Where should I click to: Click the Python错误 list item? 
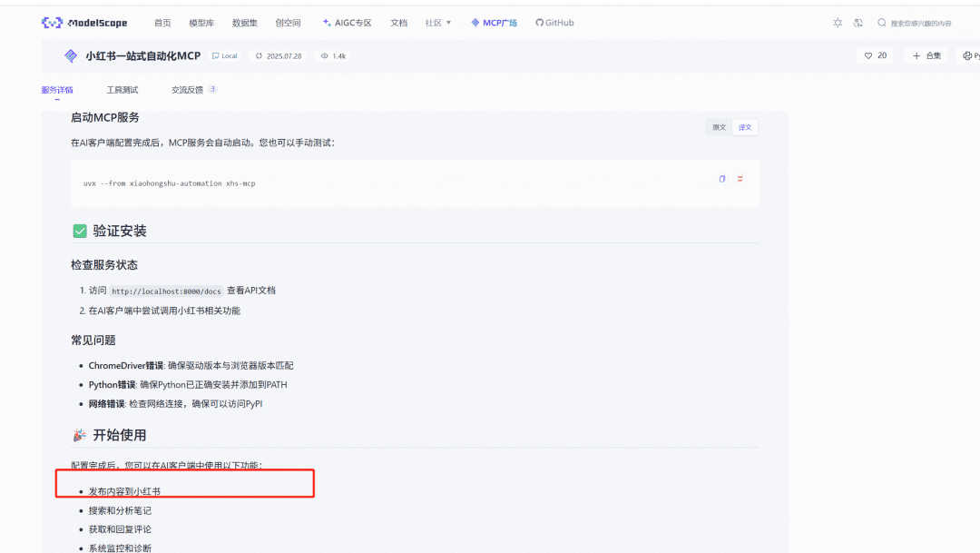point(188,385)
